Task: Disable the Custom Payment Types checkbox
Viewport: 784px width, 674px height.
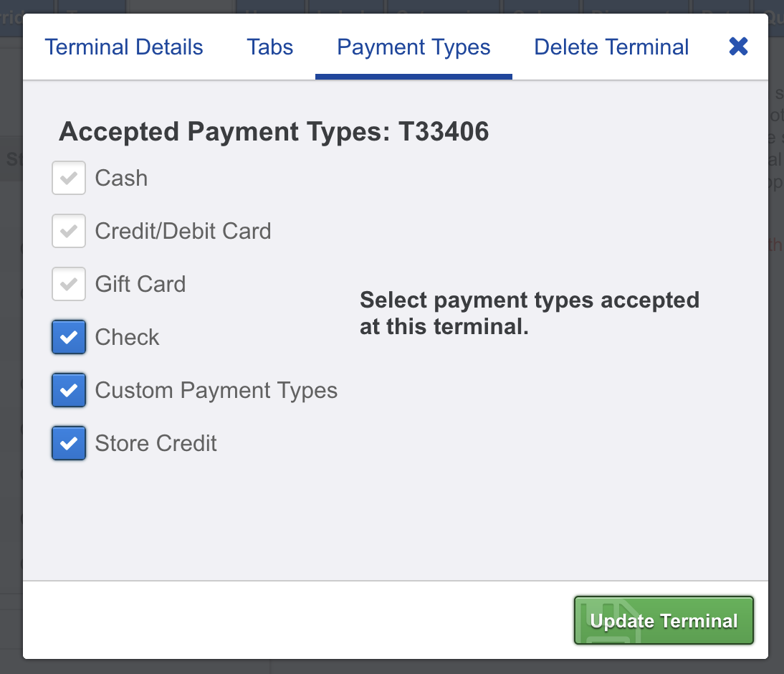Action: point(69,390)
